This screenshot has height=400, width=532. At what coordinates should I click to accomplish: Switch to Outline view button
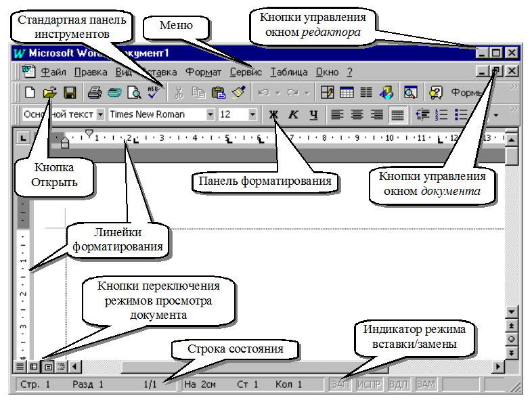(x=62, y=366)
